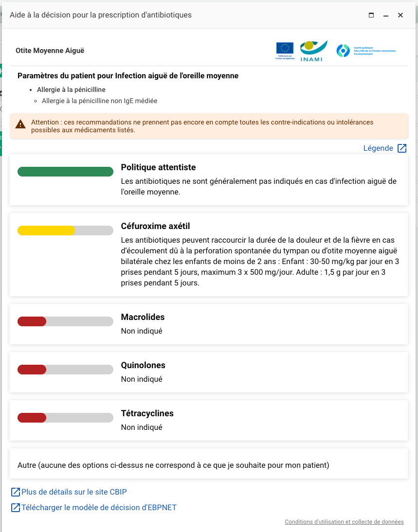Click the icon beside Télécharger le modèle
The height and width of the screenshot is (532, 418).
pyautogui.click(x=16, y=508)
